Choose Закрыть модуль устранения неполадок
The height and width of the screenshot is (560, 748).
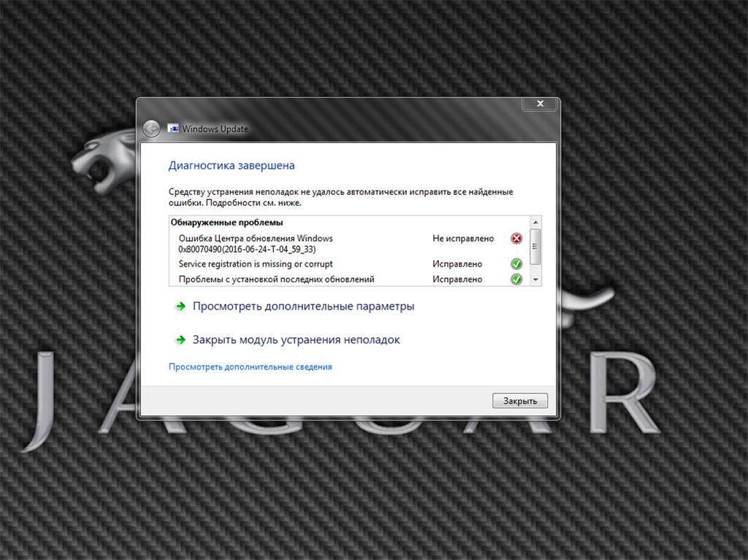297,340
